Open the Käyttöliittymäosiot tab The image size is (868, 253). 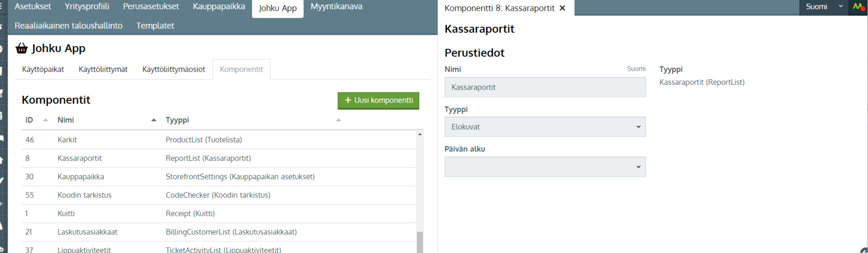pyautogui.click(x=174, y=69)
